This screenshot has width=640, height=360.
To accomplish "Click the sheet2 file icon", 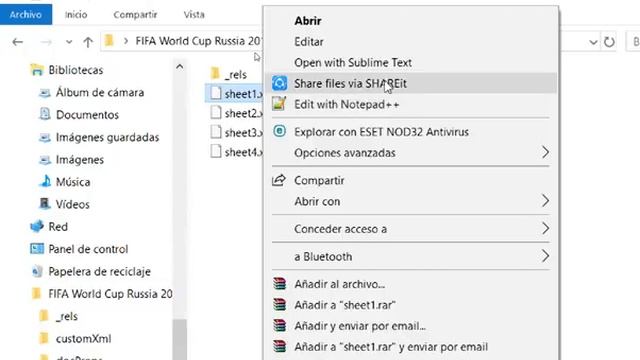I will coord(216,112).
